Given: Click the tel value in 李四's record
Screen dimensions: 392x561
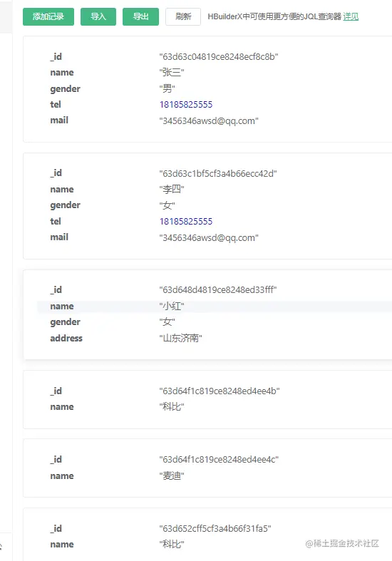Looking at the screenshot, I should pyautogui.click(x=186, y=222).
